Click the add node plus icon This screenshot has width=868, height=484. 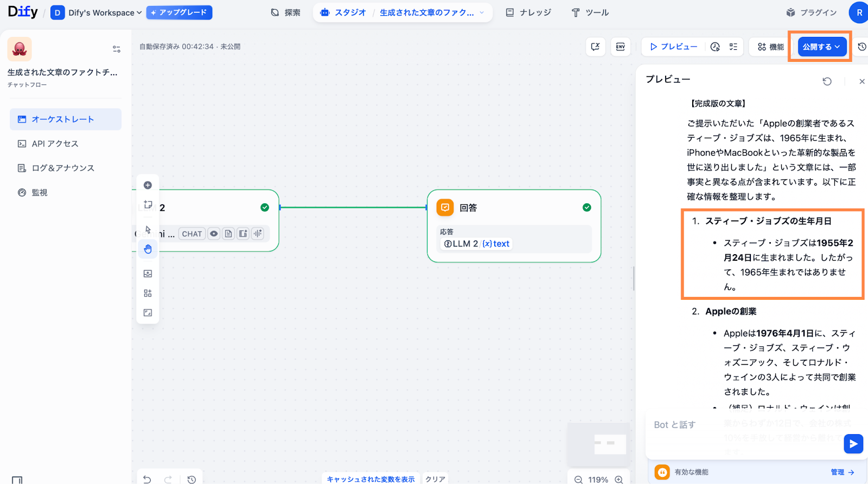[x=148, y=185]
